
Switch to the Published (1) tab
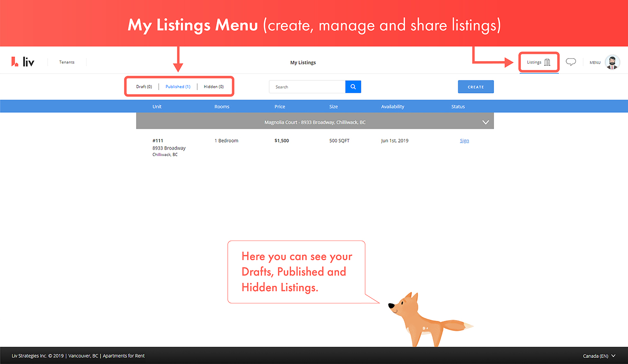(x=178, y=87)
